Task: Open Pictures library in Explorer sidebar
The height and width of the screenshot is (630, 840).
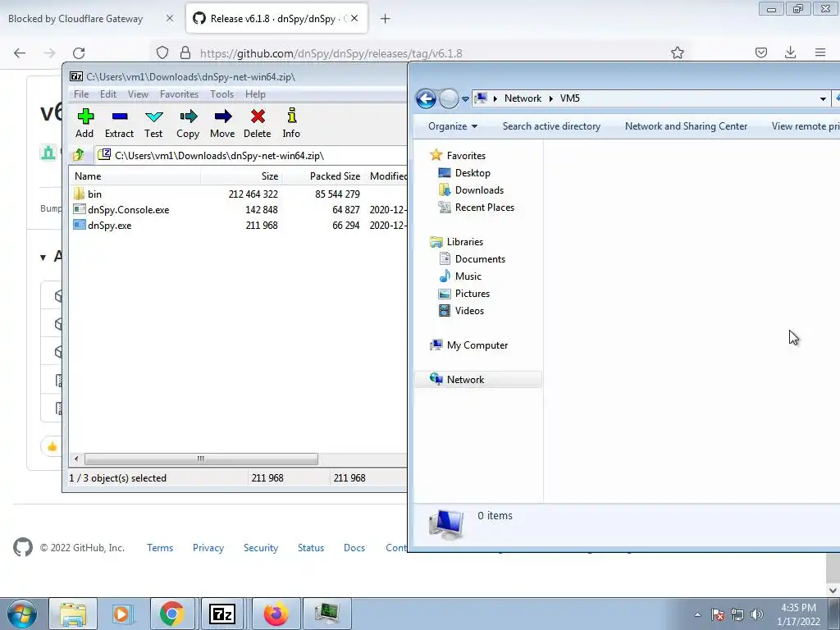Action: pos(472,294)
